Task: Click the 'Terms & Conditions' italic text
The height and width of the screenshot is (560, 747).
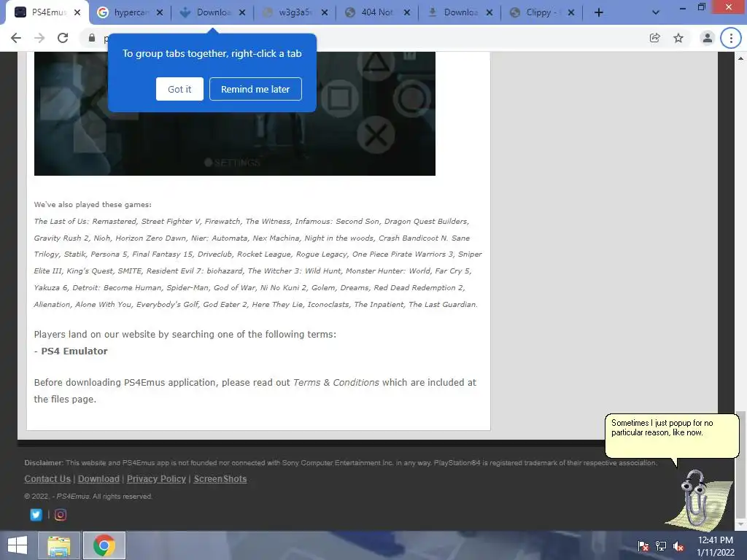Action: point(336,382)
